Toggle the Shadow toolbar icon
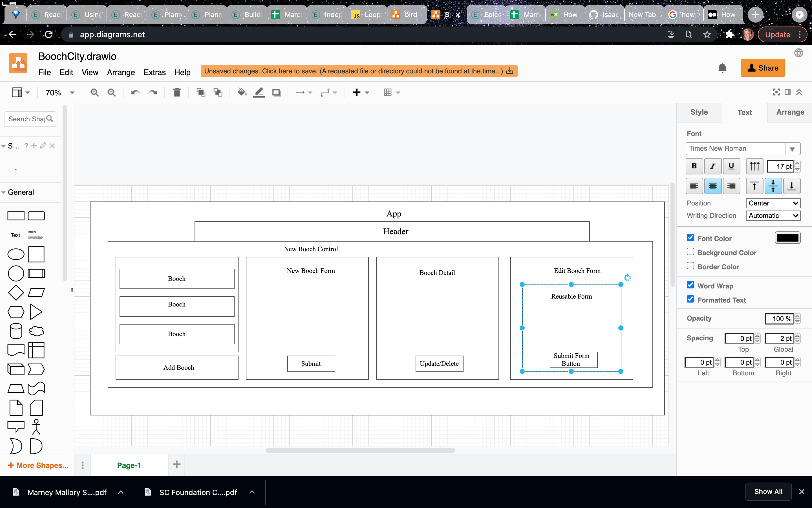 277,92
